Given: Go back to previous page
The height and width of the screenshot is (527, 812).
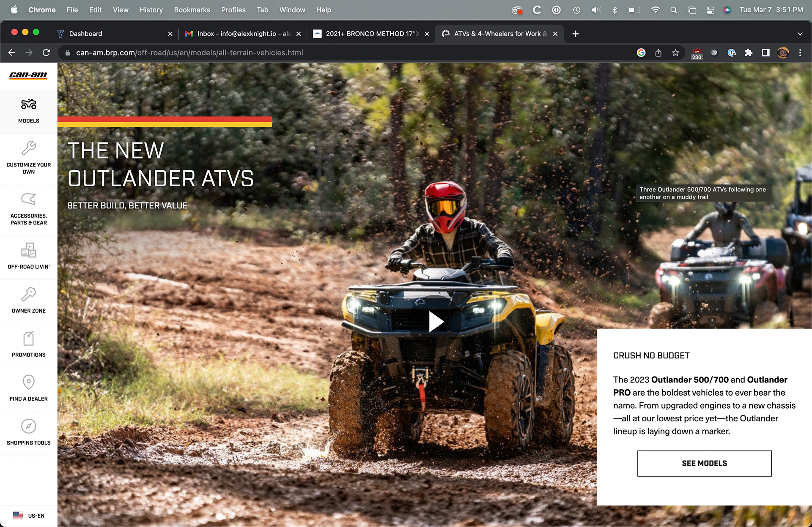Looking at the screenshot, I should click(12, 52).
